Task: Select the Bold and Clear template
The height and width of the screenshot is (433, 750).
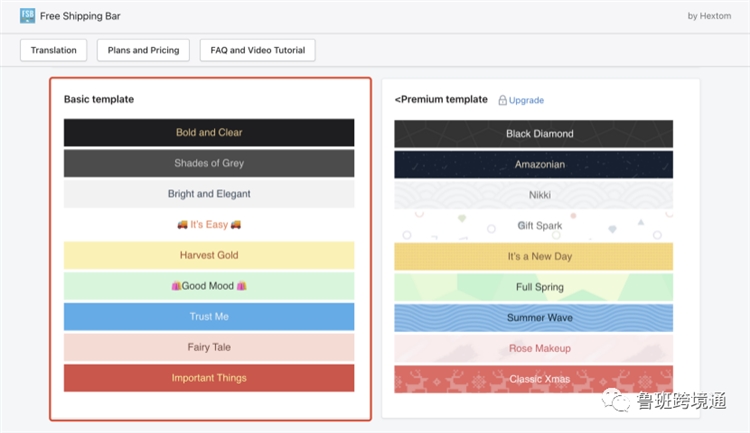Action: point(209,133)
